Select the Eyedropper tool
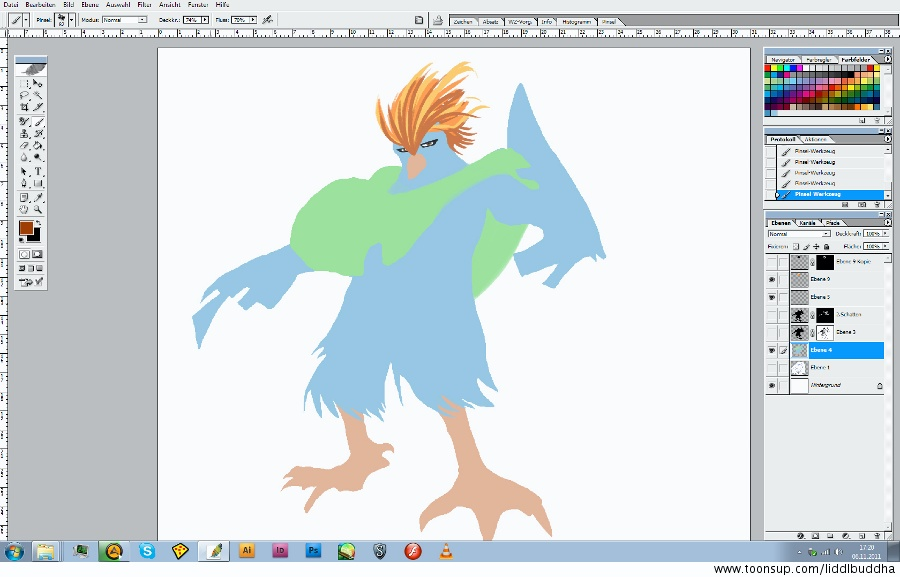Screen dimensions: 900x577 [x=38, y=198]
